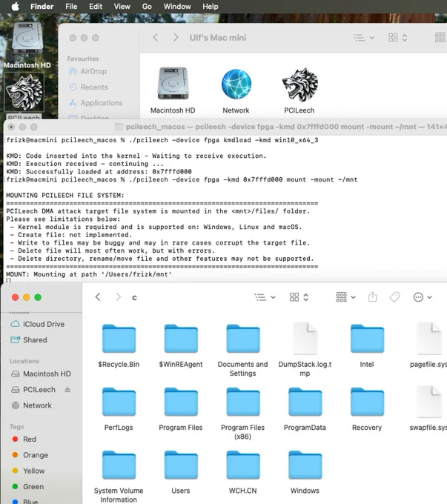
Task: Change icon view mode in Ulf's Mac mini window
Action: (398, 38)
